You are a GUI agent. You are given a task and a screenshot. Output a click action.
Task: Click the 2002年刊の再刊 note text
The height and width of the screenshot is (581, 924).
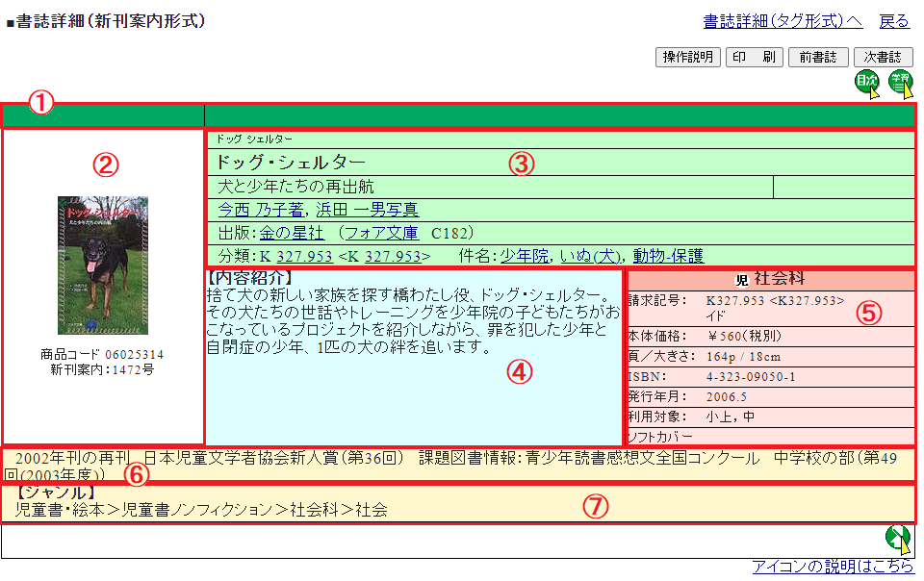(72, 458)
